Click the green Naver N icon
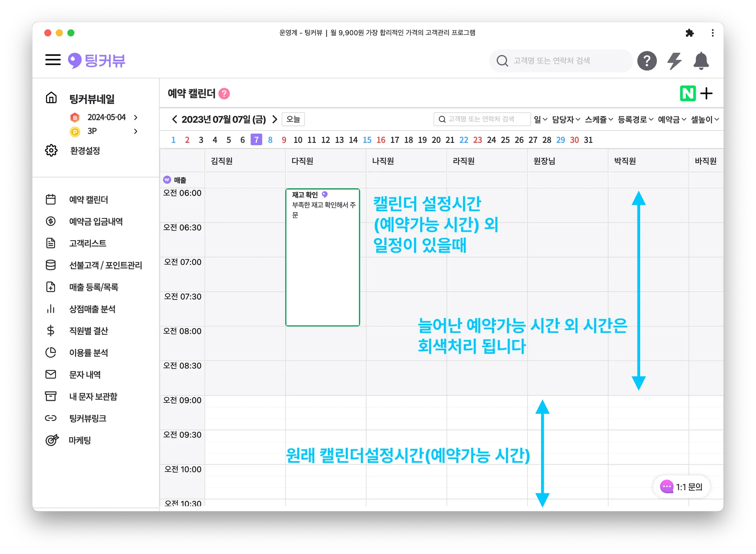 pos(687,93)
